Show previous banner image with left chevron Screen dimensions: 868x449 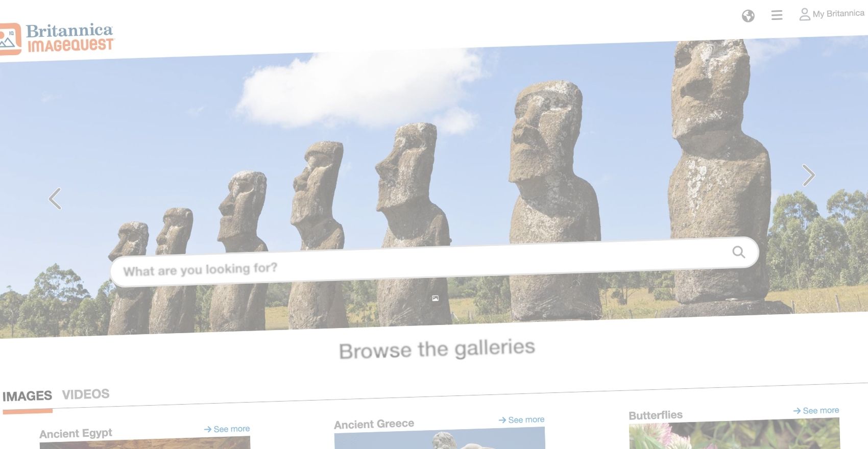click(55, 198)
